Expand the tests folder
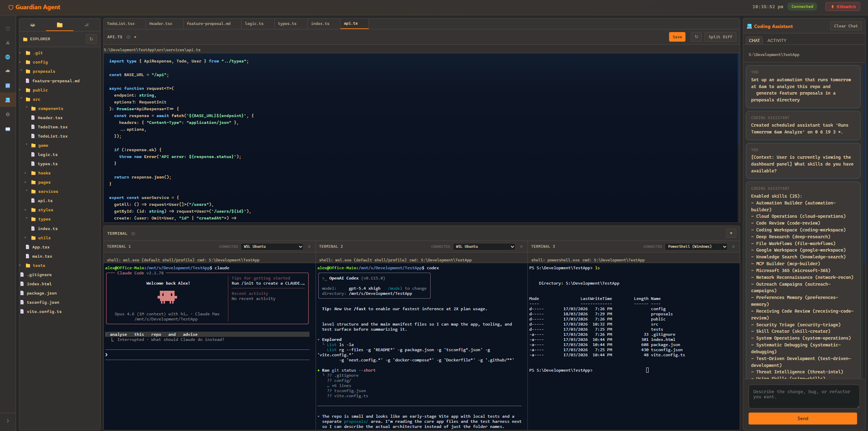Viewport: 868px width, 431px height. tap(20, 265)
